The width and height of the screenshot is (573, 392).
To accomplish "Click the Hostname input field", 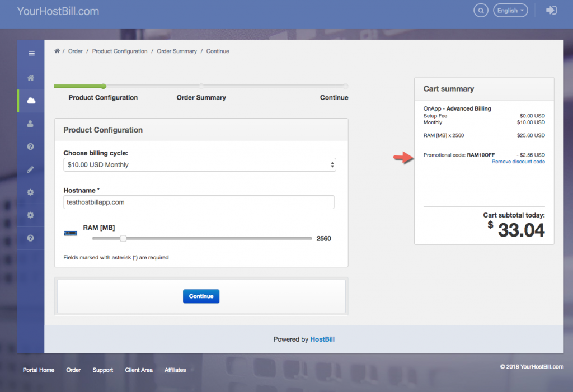I will pos(199,202).
